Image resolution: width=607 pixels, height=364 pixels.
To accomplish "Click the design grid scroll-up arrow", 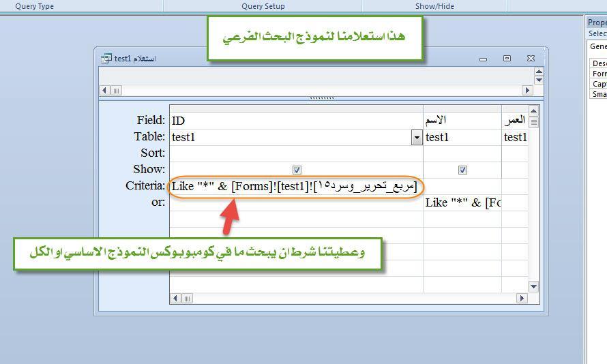I will click(x=533, y=111).
